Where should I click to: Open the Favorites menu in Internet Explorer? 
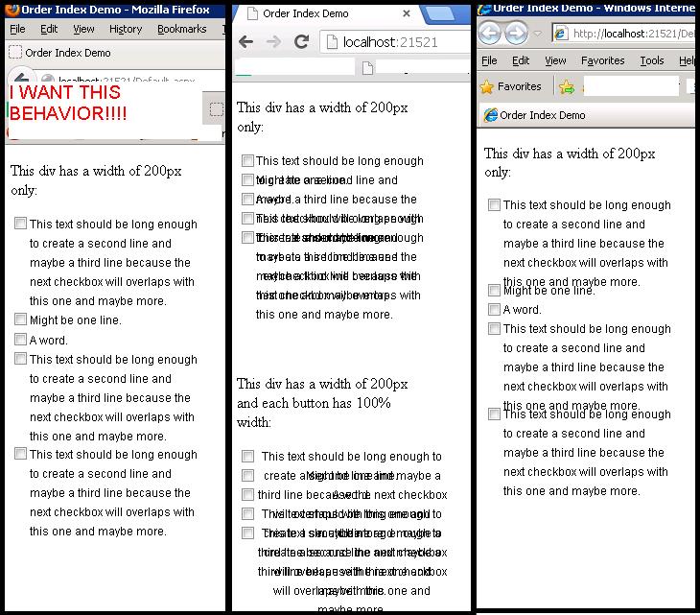point(603,60)
